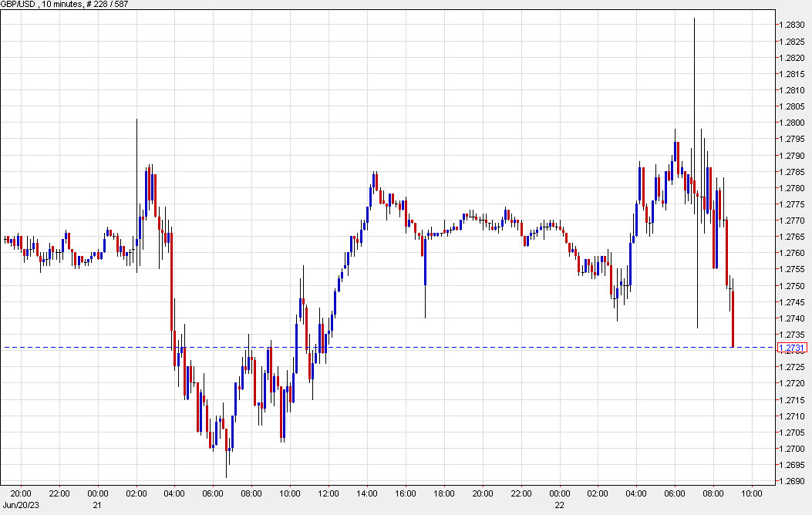
Task: Select the 16:00 mark on time axis
Action: coord(406,494)
